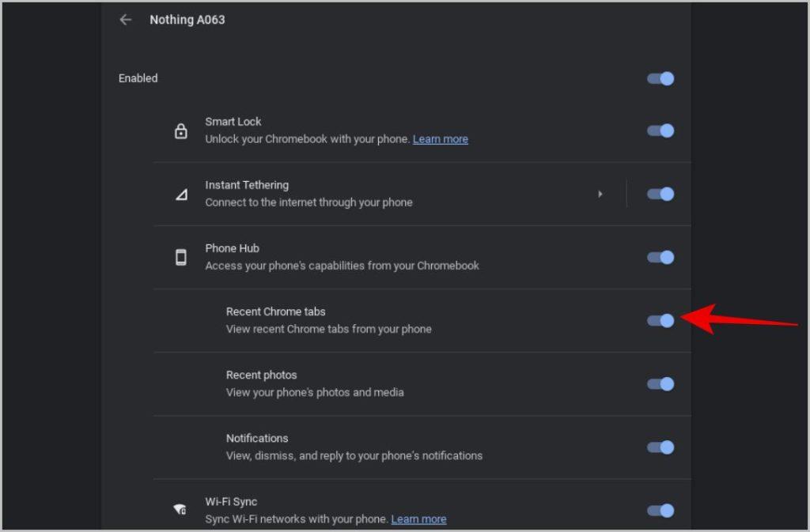
Task: Go back using the arrow next to Nothing A063
Action: coord(126,20)
